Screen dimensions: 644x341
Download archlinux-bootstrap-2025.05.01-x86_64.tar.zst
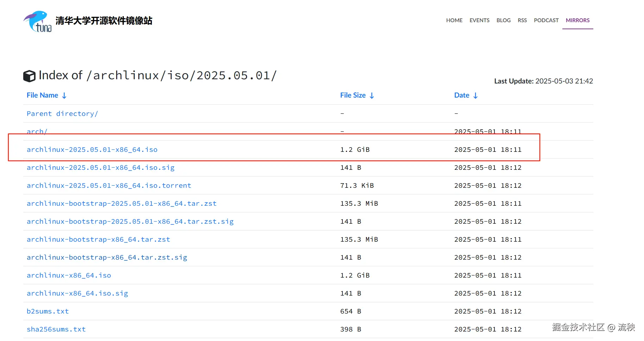point(122,203)
